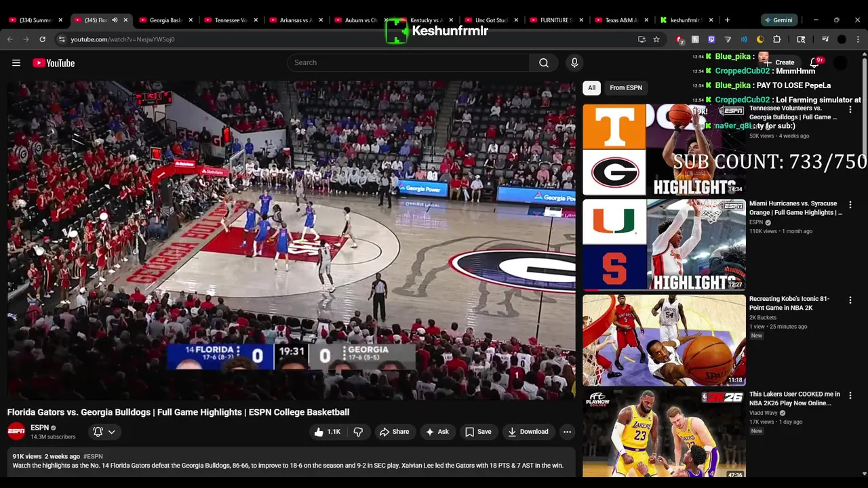Open the ESPN channel avatar

coord(16,431)
